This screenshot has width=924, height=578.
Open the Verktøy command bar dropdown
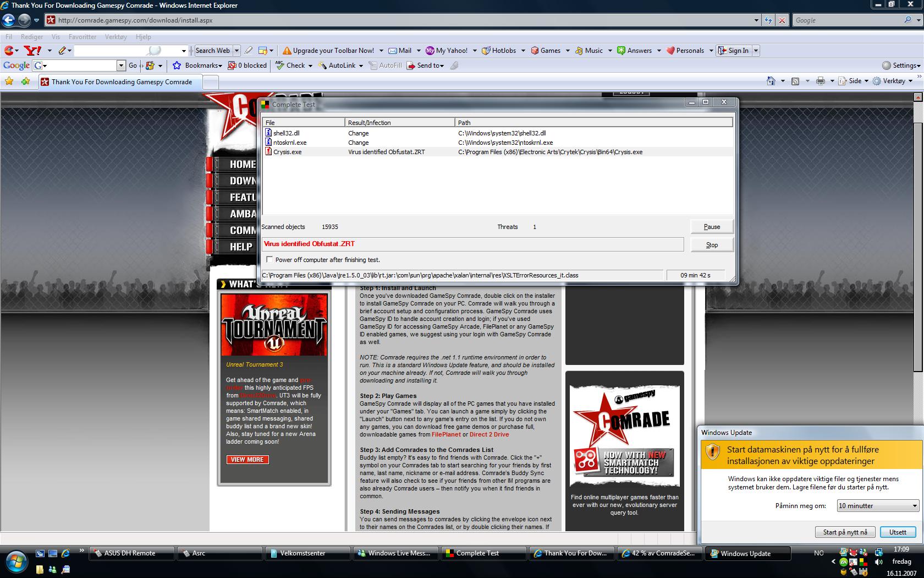tap(893, 81)
